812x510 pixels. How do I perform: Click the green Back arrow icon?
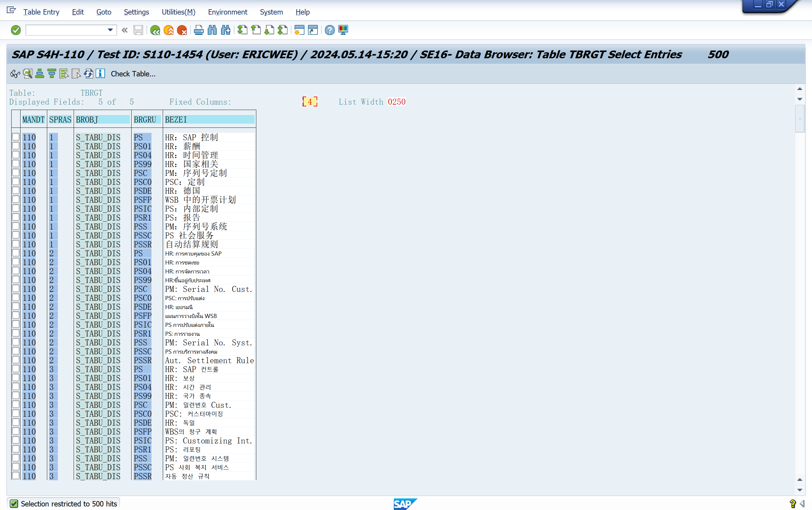(x=155, y=30)
